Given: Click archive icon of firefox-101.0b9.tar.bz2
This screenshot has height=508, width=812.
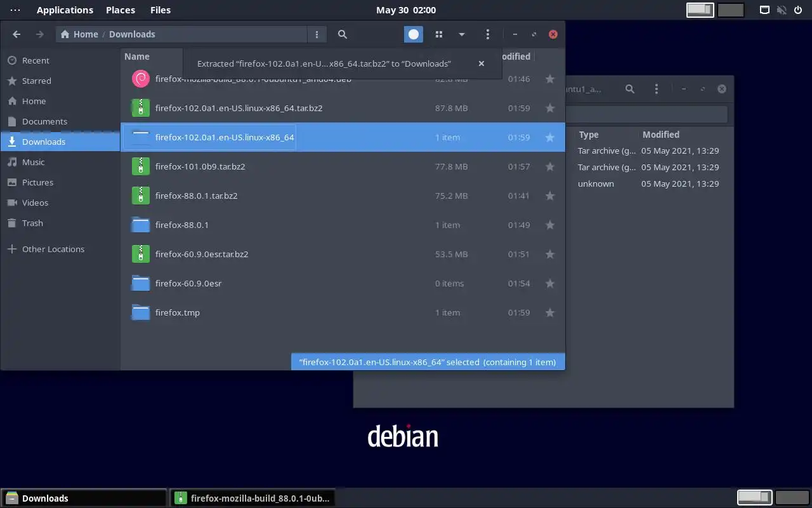Looking at the screenshot, I should click(140, 166).
